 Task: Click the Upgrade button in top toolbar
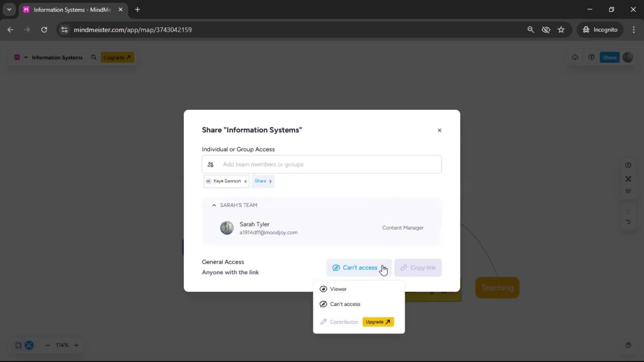click(117, 57)
